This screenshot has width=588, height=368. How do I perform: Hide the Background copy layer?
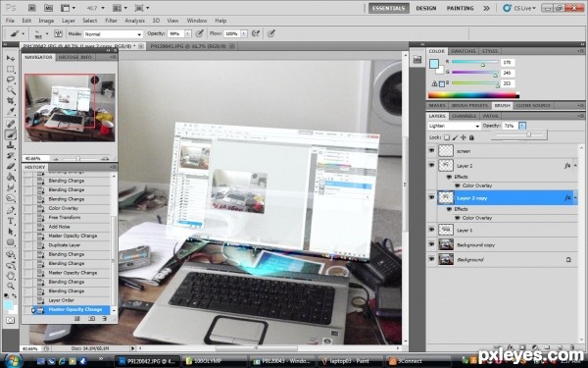pos(431,244)
